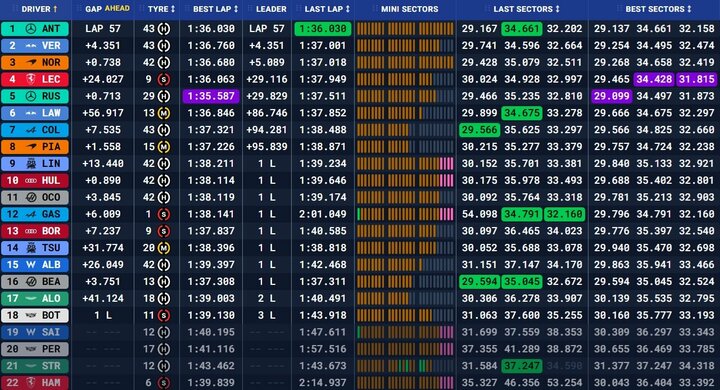The image size is (720, 390).
Task: Click the hard tyre icon on the BEA row
Action: (163, 282)
